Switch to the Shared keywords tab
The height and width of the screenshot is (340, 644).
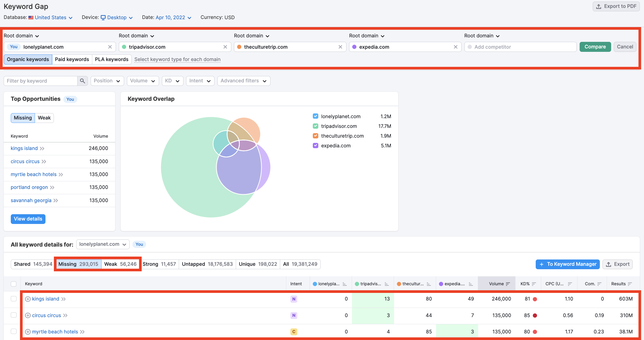point(33,264)
